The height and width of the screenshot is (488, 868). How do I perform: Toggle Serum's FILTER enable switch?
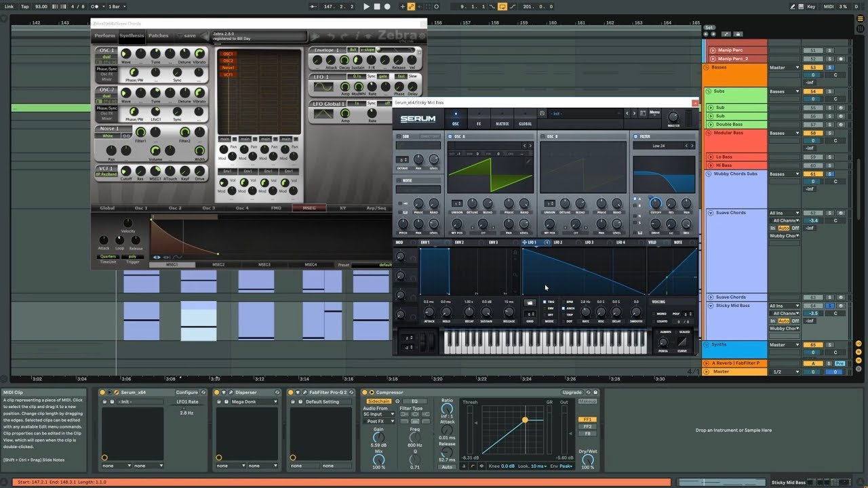(x=635, y=136)
